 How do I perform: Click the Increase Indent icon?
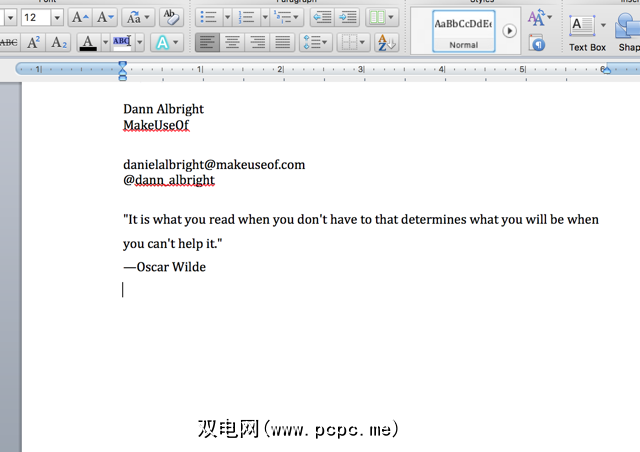(x=347, y=18)
